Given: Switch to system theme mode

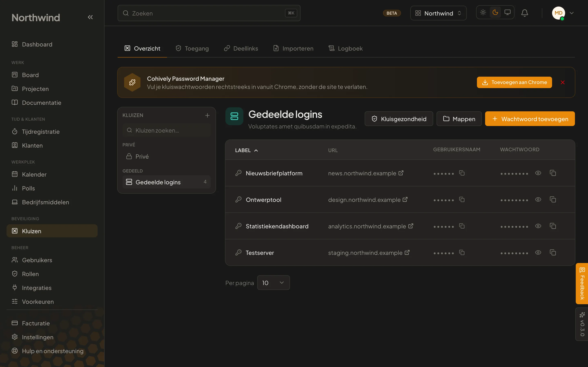Looking at the screenshot, I should click(507, 12).
